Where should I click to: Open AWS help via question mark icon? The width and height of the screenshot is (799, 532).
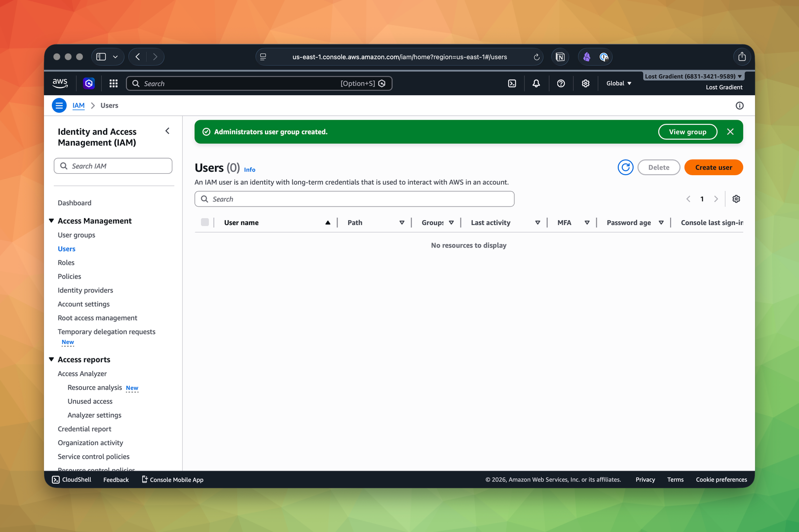[x=560, y=83]
